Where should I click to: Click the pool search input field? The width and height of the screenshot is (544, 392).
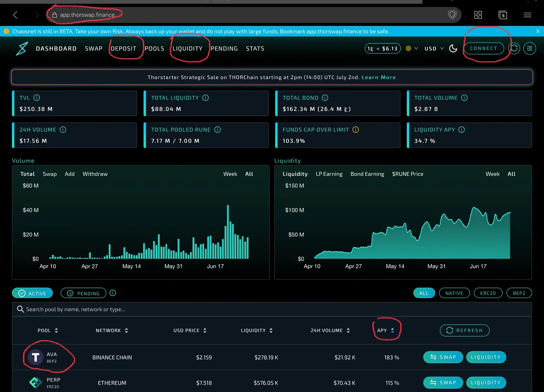point(272,309)
